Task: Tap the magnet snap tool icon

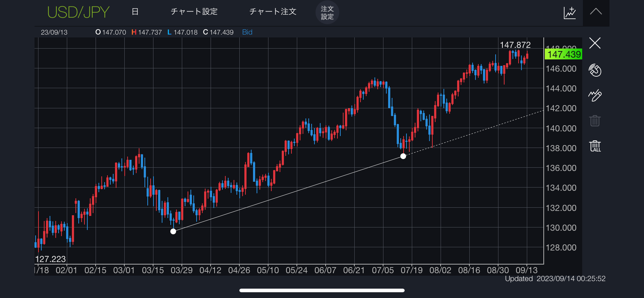Action: [595, 70]
